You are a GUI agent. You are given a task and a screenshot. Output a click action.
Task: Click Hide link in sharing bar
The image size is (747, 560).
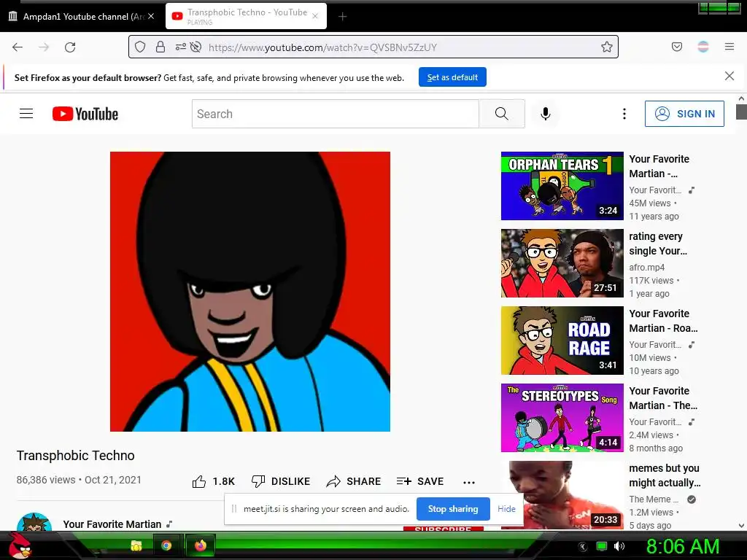(506, 508)
